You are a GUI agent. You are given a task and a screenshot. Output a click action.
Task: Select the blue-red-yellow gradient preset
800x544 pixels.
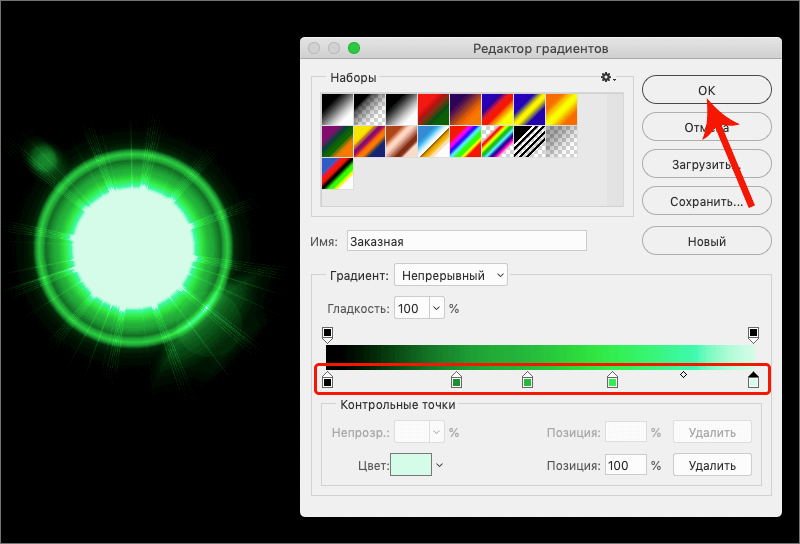point(497,109)
